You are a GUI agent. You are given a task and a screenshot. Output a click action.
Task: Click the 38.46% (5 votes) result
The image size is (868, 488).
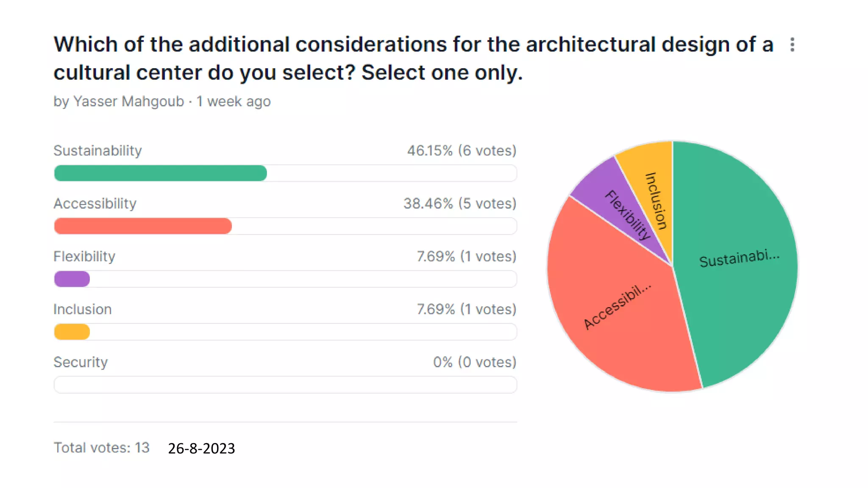pyautogui.click(x=460, y=204)
